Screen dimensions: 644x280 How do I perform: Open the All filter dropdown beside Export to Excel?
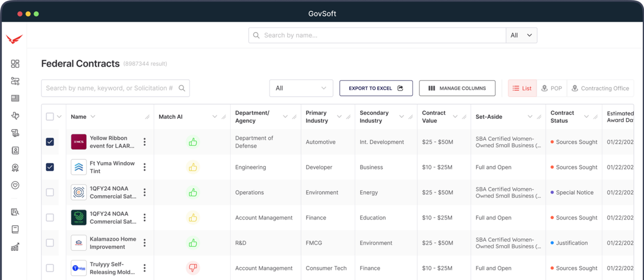coord(301,88)
